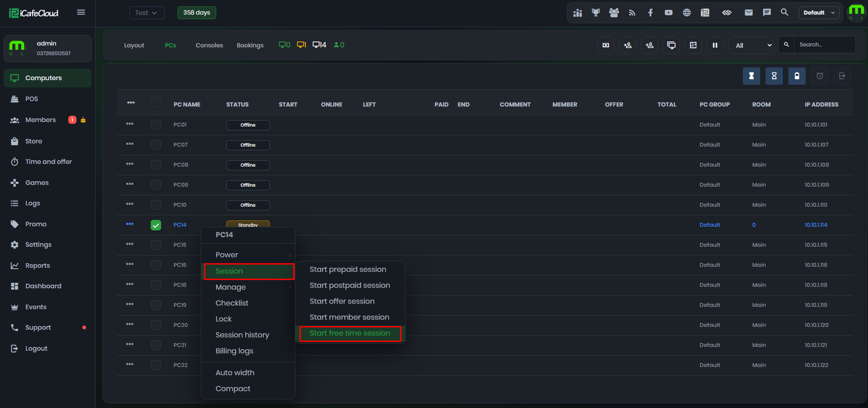Open Reports in the sidebar

tap(47, 265)
